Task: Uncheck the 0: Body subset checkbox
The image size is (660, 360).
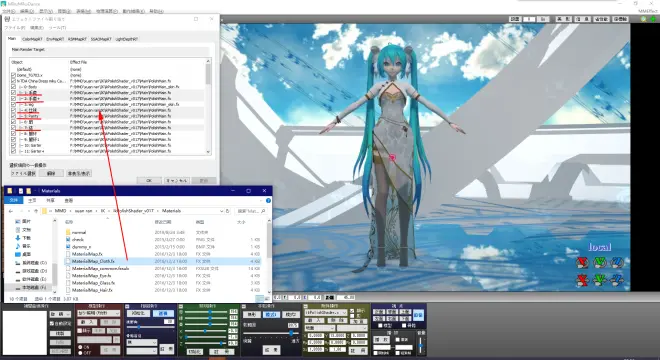Action: coord(13,87)
